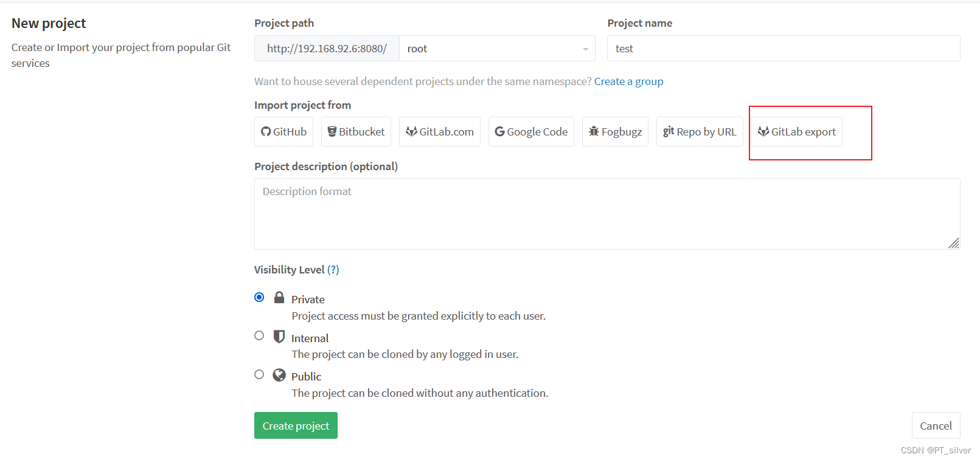The width and height of the screenshot is (980, 460).
Task: Select the Internal visibility radio button
Action: (259, 335)
